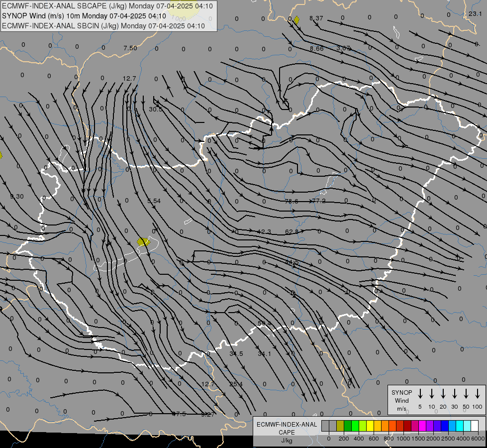Viewport: 487px width, 448px height.
Task: Click the 200 tick label on CAPE scale
Action: pyautogui.click(x=344, y=439)
